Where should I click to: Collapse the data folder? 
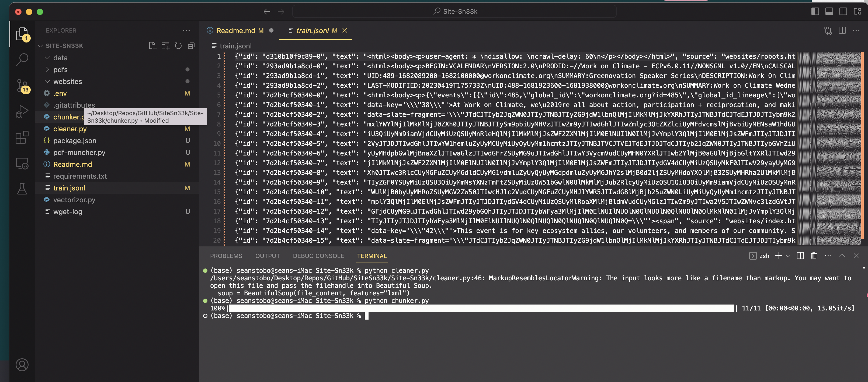[x=60, y=58]
